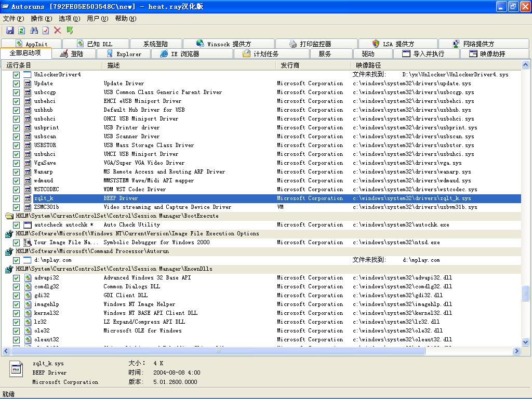Uncheck the usbprint entry checkbox
532x399 pixels.
point(17,128)
